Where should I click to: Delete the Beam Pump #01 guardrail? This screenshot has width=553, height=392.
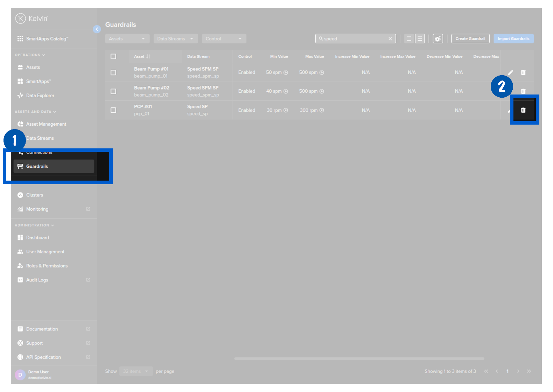tap(523, 72)
